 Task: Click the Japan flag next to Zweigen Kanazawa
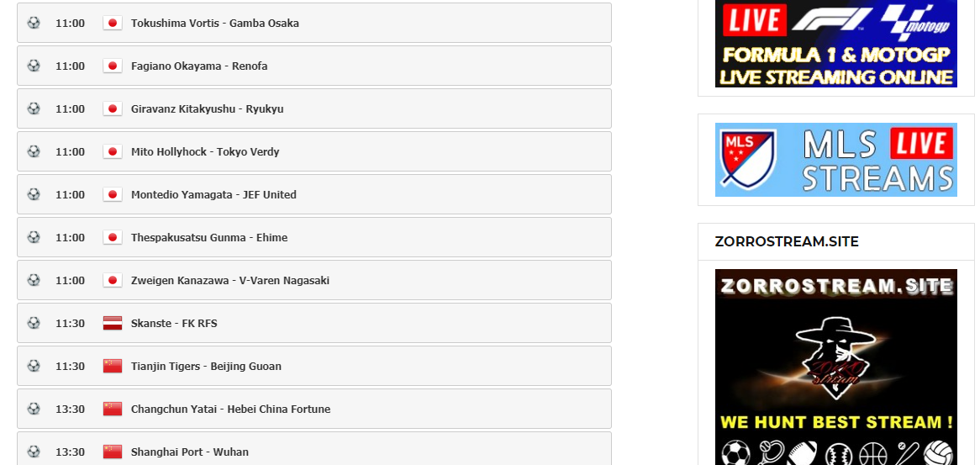(113, 280)
